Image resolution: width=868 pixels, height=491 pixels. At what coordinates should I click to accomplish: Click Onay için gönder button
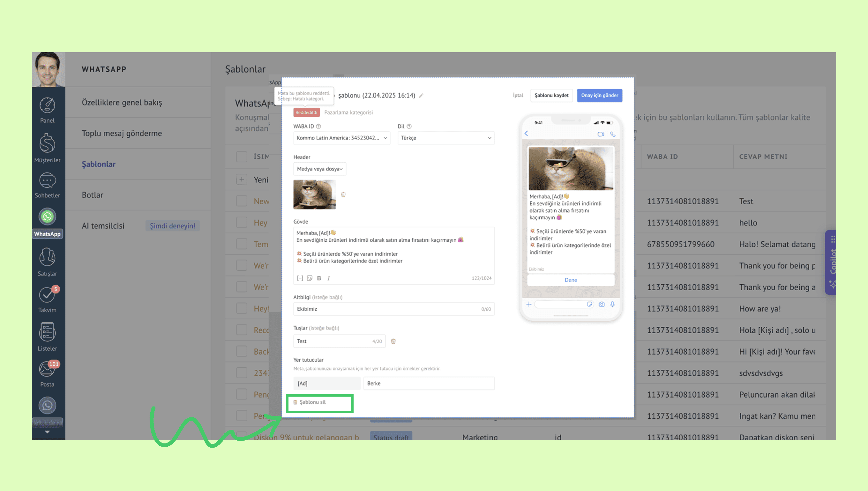(599, 95)
